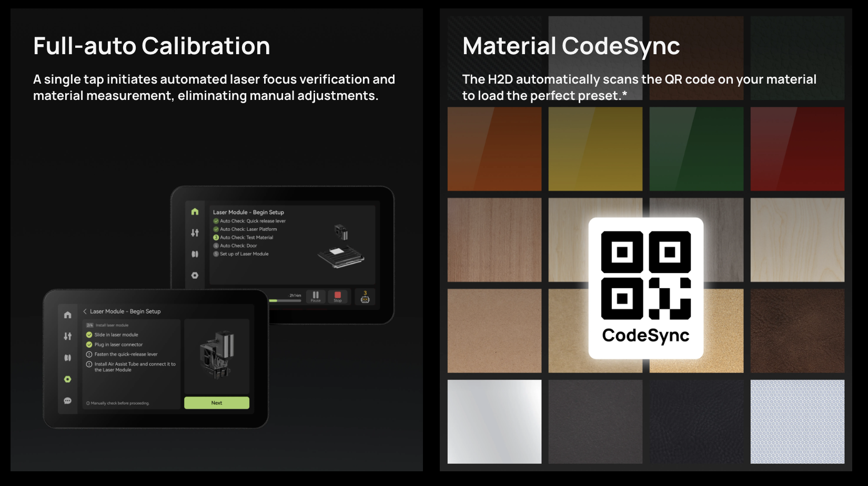Select the 'Plug in laser connector' step text
Screen dimensions: 868x486
click(x=118, y=345)
